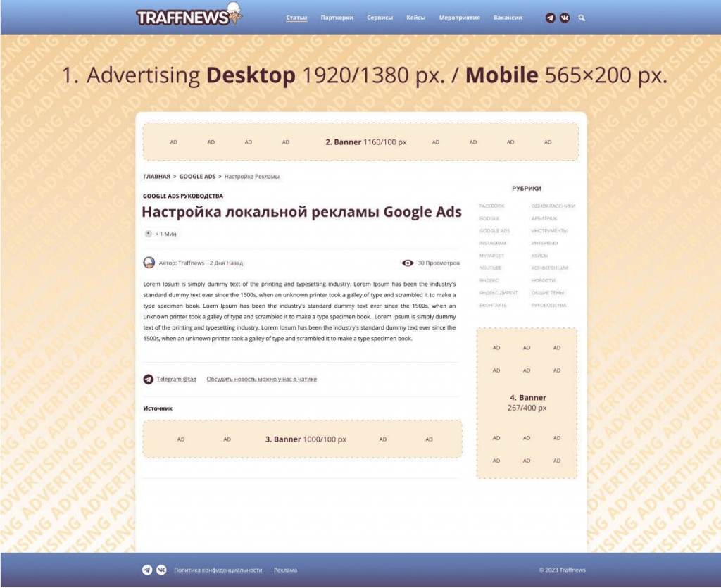Click the '< 1 Мин' reading time
This screenshot has width=721, height=588.
(x=165, y=234)
